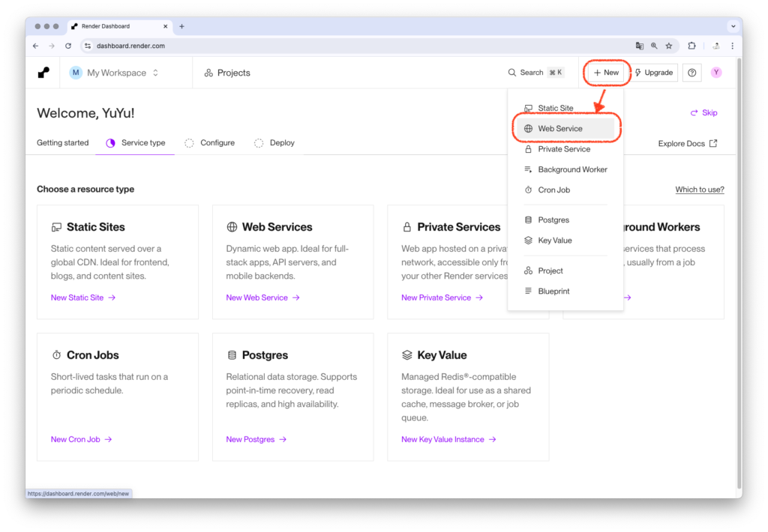Select Postgres from New menu

[x=565, y=220]
